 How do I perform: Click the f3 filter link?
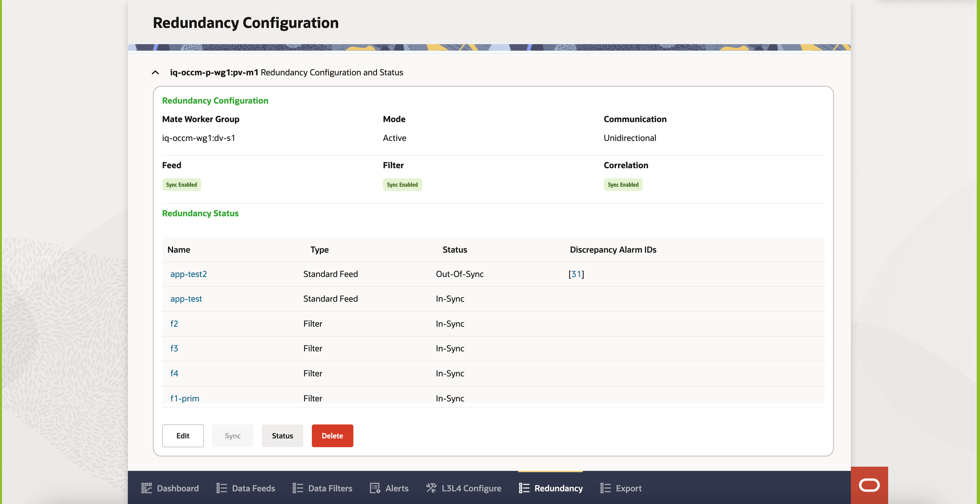pos(174,348)
